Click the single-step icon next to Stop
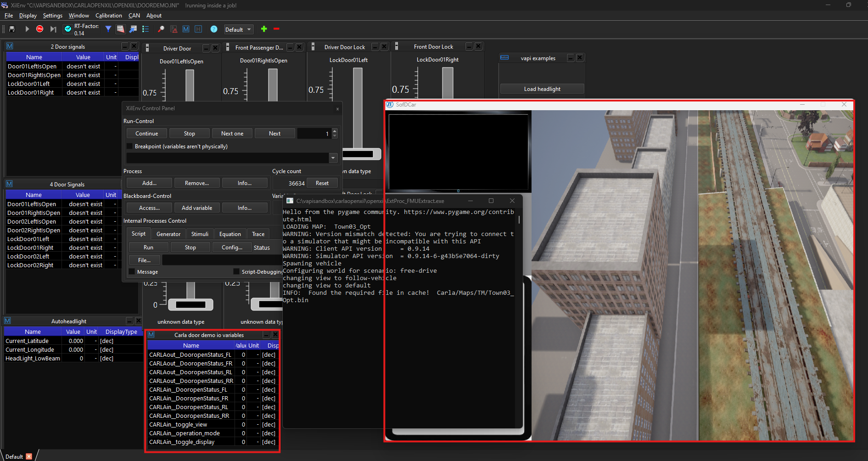The width and height of the screenshot is (868, 461). point(53,28)
